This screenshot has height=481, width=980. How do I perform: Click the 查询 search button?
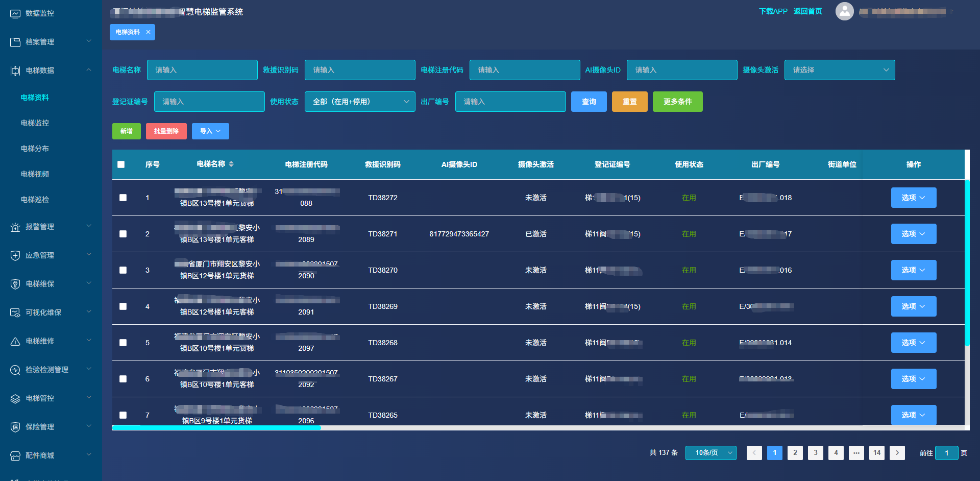(589, 102)
